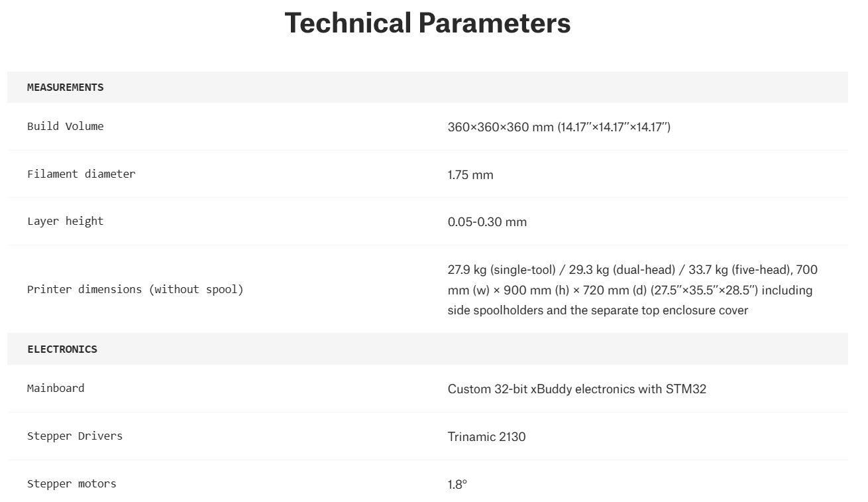Click the side spoolholders enclosure cover text

click(598, 310)
